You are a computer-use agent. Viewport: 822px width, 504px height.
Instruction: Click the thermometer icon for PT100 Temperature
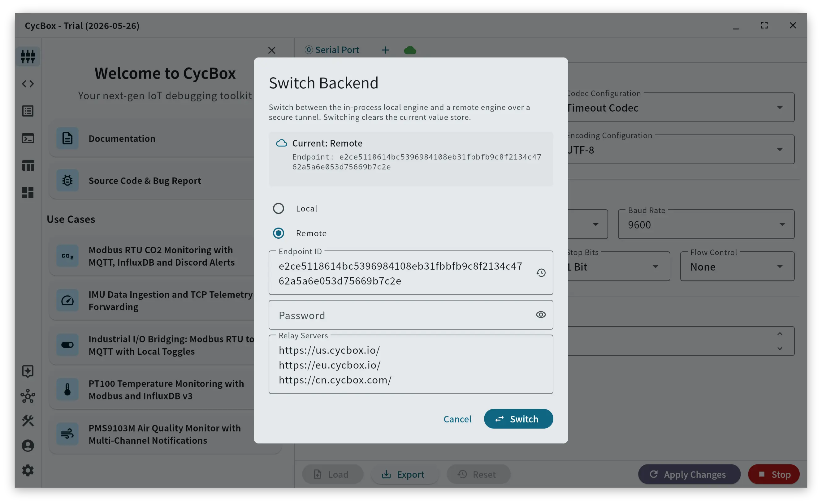[67, 389]
